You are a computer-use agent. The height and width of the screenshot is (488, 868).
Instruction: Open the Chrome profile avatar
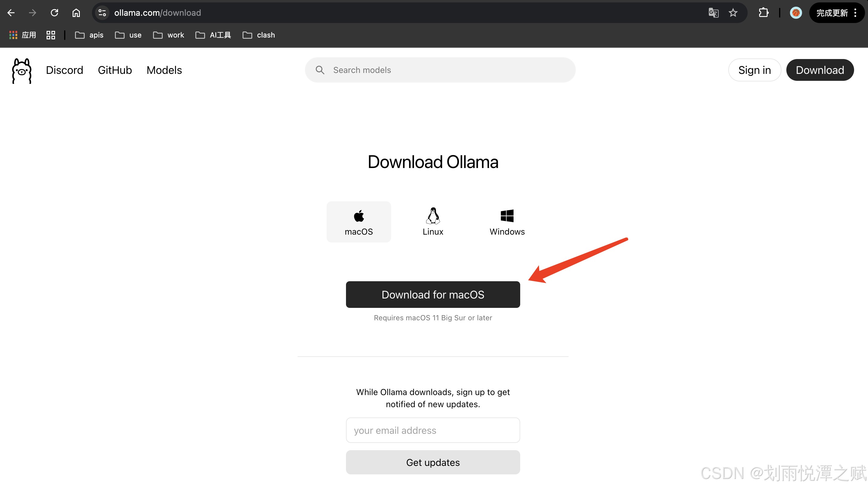(x=795, y=13)
